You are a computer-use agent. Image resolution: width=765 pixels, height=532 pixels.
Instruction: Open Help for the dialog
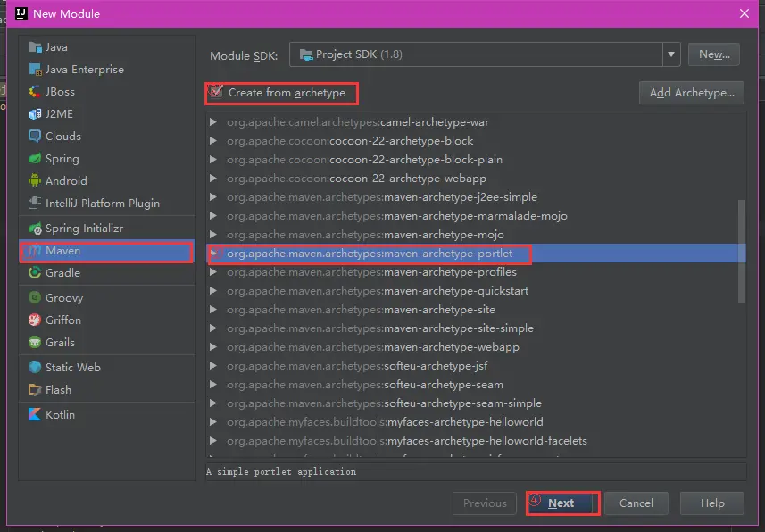(x=711, y=503)
